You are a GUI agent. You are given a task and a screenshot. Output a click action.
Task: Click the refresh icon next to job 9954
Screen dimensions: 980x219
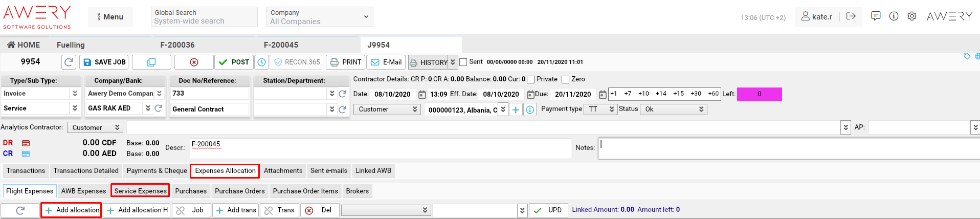(x=69, y=62)
